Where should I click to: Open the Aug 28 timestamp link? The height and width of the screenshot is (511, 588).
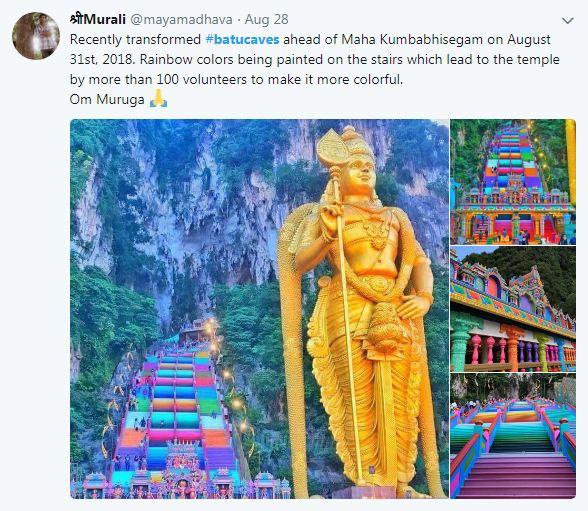[x=267, y=19]
